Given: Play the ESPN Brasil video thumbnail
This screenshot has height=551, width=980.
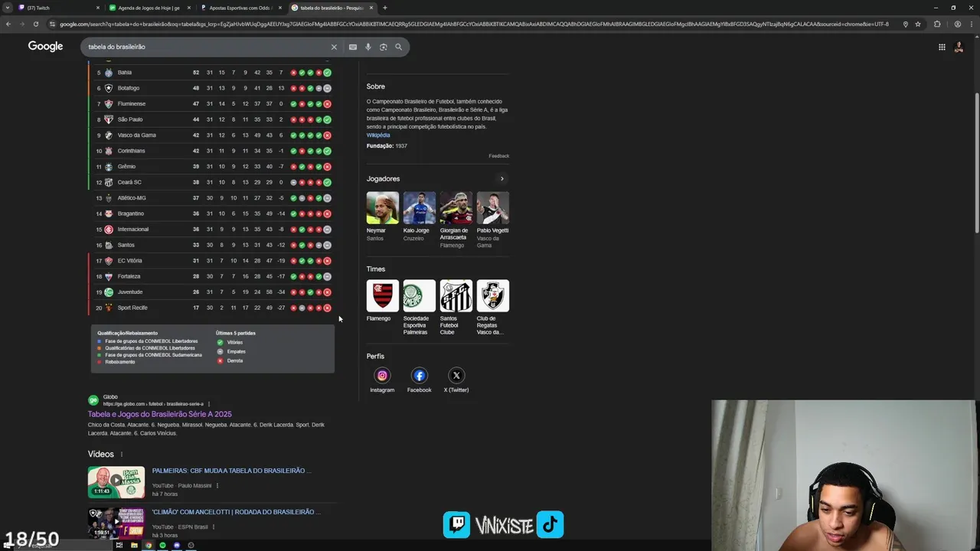Looking at the screenshot, I should click(x=116, y=522).
